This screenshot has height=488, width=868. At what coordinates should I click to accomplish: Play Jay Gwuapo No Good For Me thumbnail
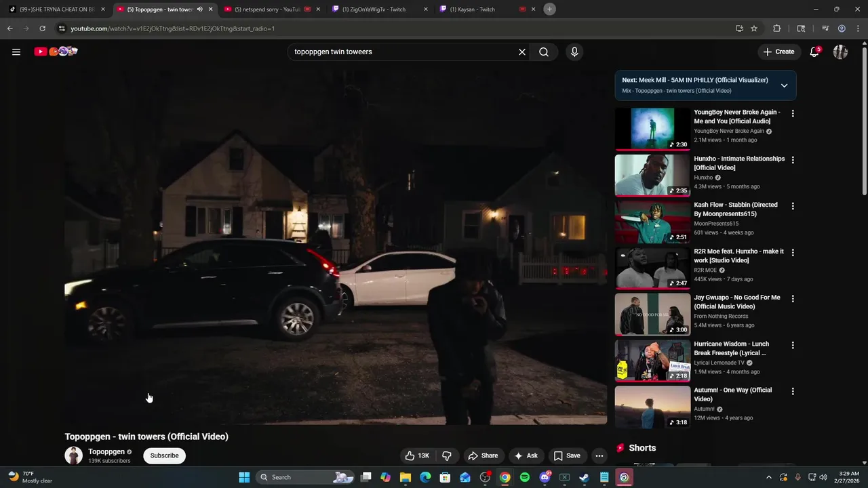tap(652, 314)
